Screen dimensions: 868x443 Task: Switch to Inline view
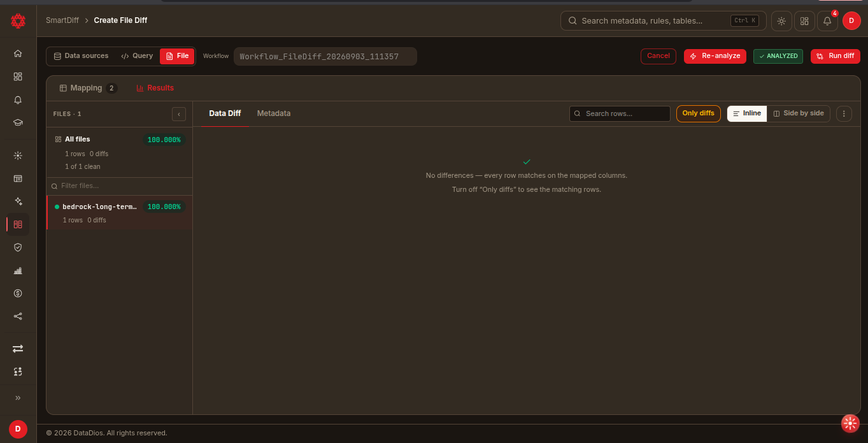click(747, 113)
